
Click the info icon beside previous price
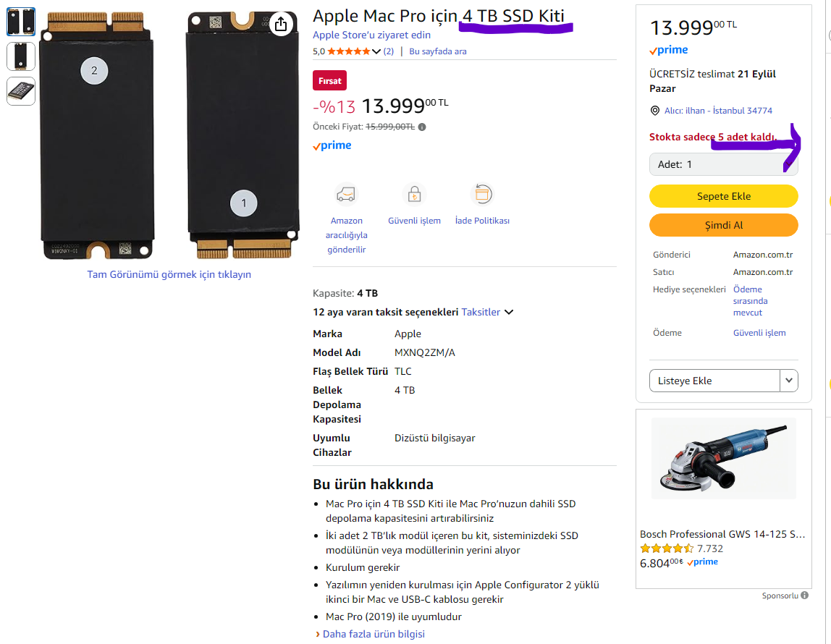(422, 127)
